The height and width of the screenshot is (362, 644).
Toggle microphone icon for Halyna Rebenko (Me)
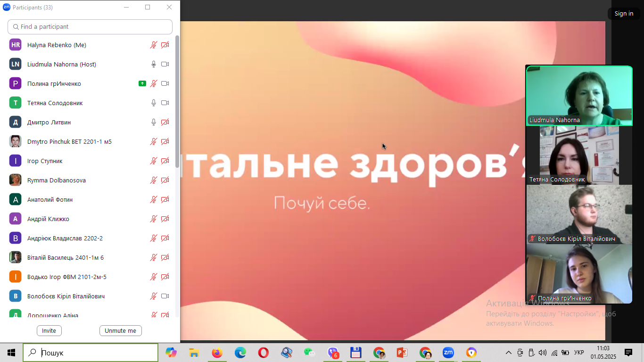(154, 45)
